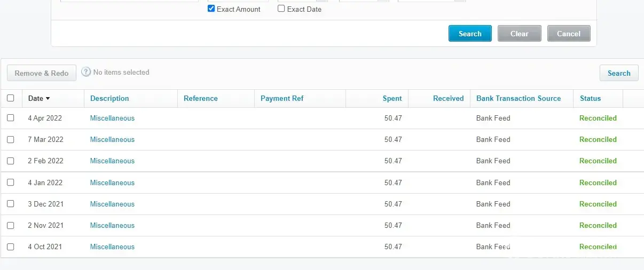Select the 4 Oct 2021 row checkbox
The width and height of the screenshot is (644, 270).
click(11, 247)
